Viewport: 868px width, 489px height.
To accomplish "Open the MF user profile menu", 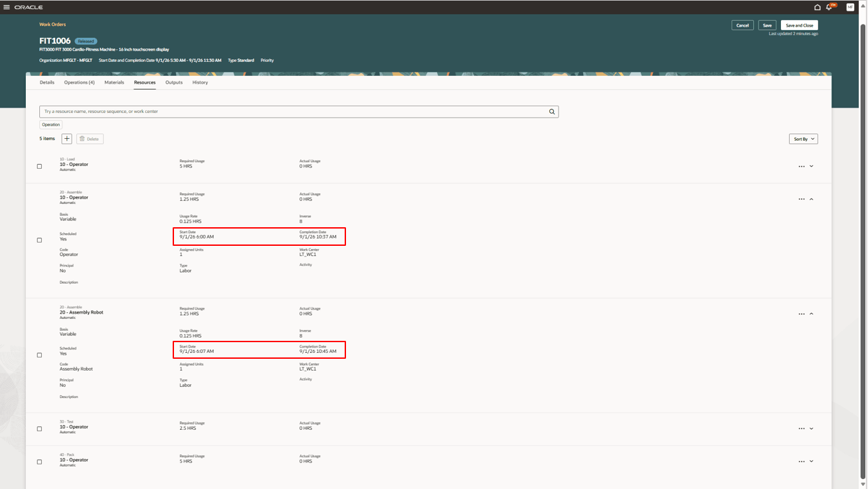I will [x=850, y=7].
